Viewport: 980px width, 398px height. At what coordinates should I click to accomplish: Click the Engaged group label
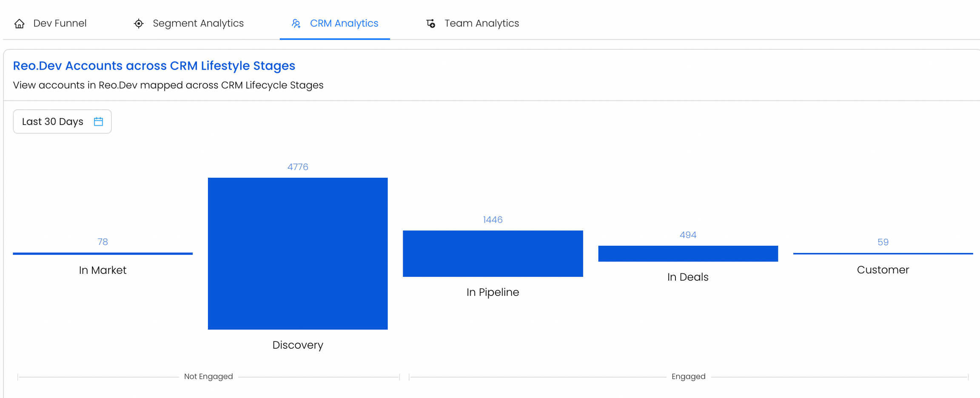pos(688,376)
